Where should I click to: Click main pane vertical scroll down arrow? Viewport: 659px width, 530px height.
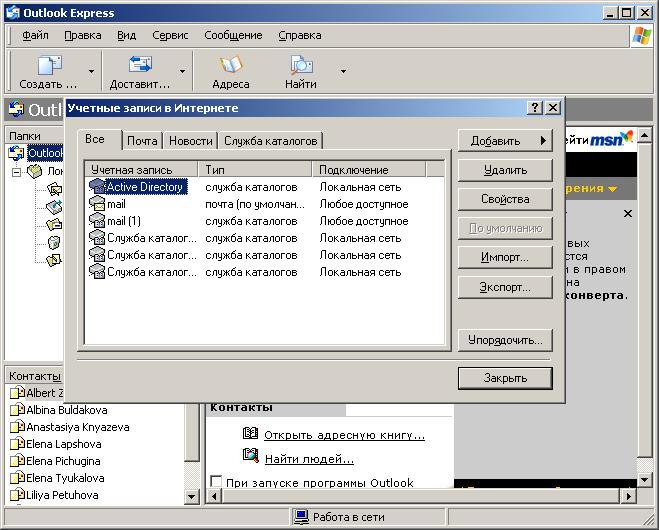[x=645, y=479]
